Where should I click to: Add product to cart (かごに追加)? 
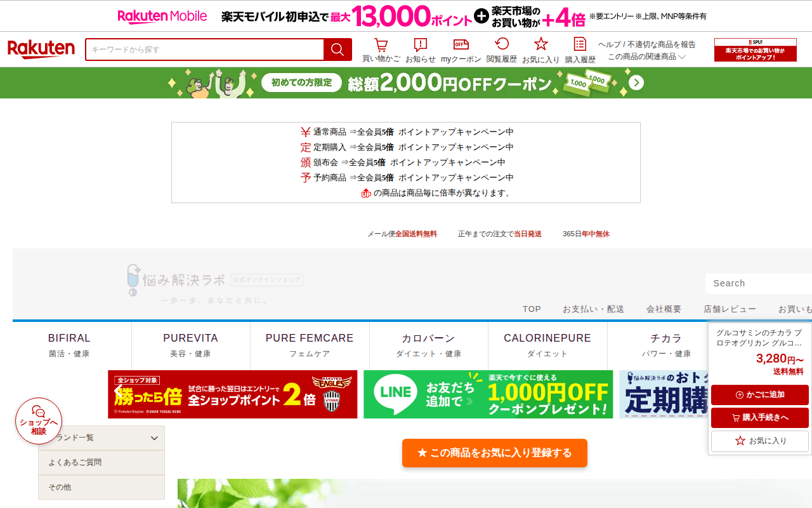point(760,395)
